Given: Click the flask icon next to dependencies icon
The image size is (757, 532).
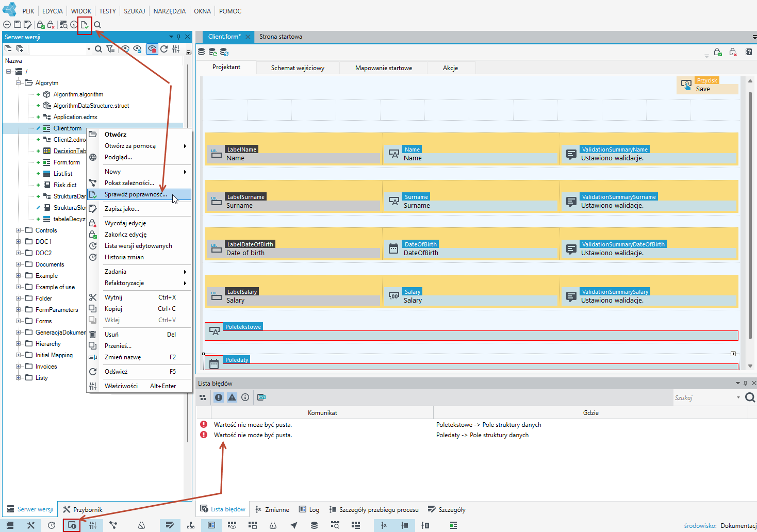Looking at the screenshot, I should pyautogui.click(x=141, y=525).
